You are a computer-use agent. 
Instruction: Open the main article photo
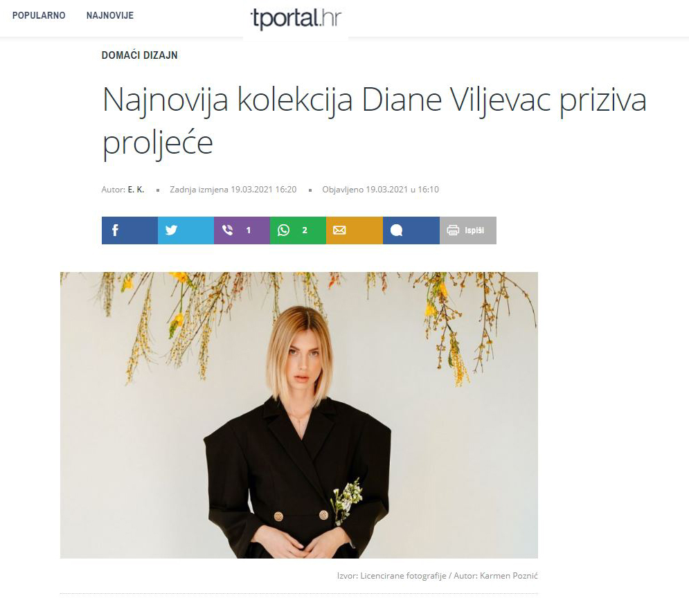point(299,415)
